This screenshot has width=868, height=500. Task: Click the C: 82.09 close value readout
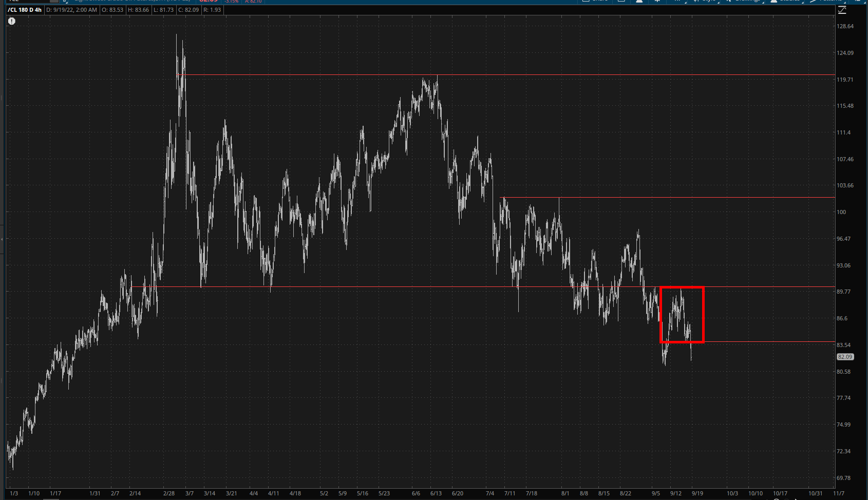(188, 10)
